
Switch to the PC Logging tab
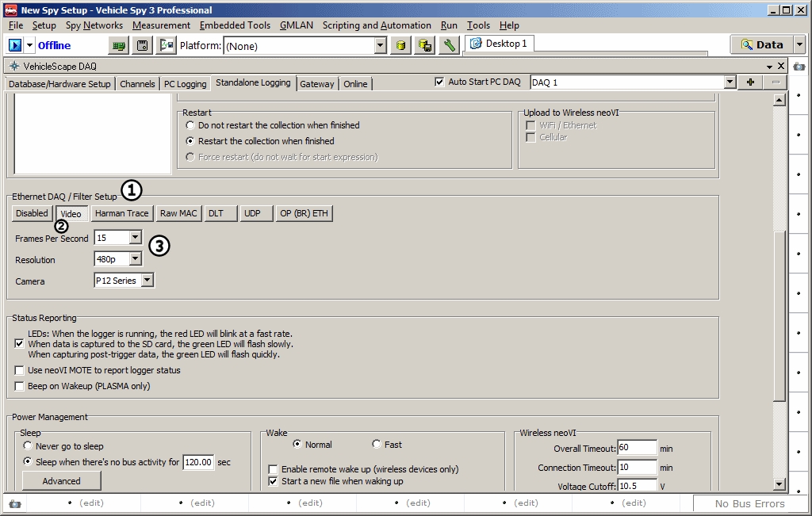(186, 84)
